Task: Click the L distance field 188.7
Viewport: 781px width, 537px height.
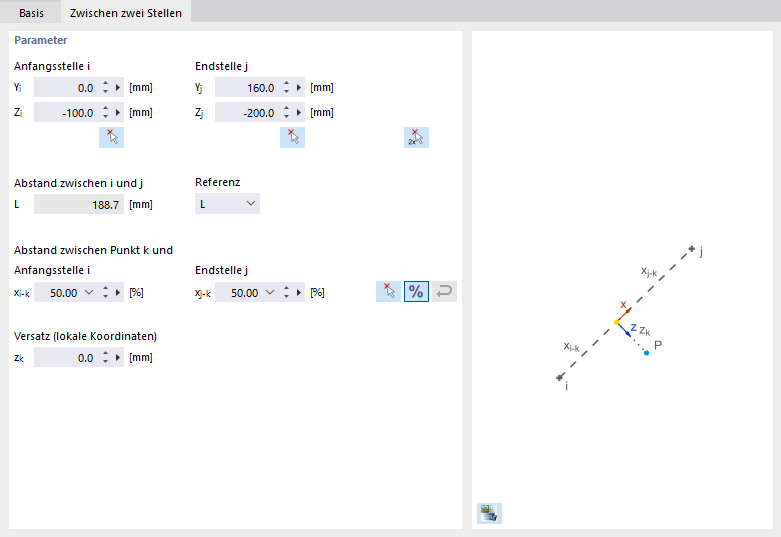Action: pos(79,204)
